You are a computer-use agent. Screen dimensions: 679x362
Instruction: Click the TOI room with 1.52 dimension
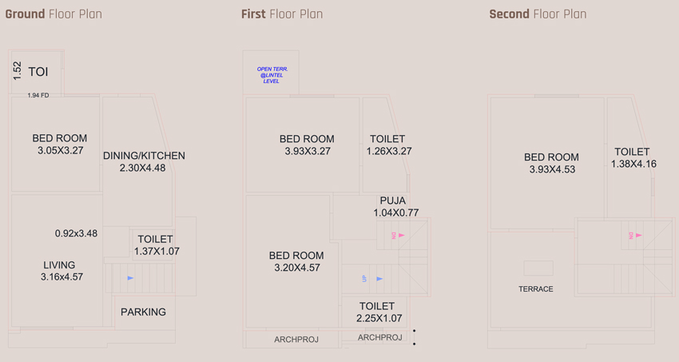tap(38, 71)
